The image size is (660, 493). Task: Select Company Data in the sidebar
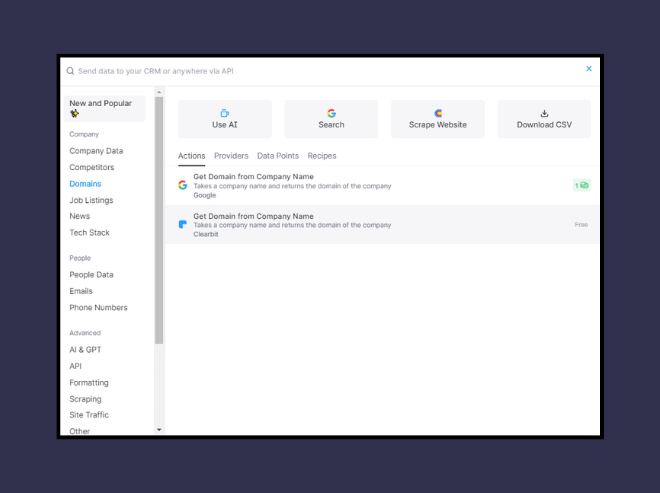pos(96,151)
